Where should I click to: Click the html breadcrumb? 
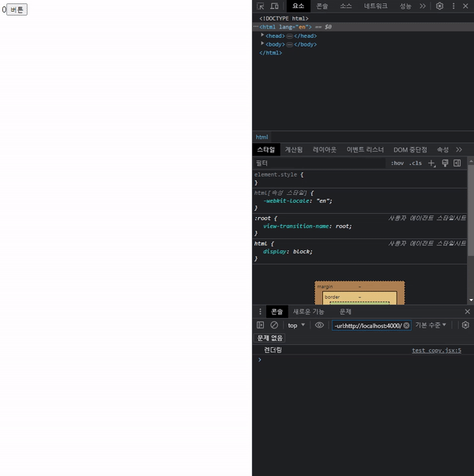coord(262,137)
